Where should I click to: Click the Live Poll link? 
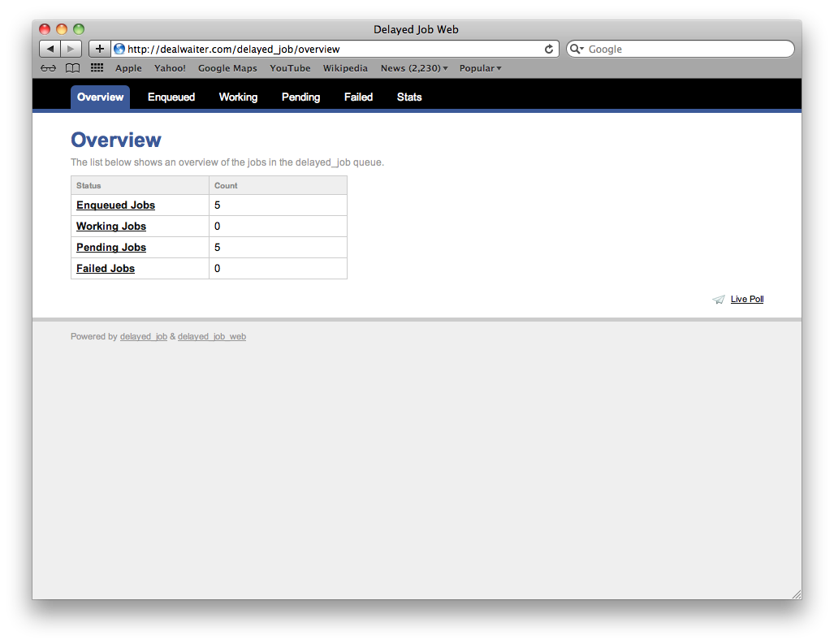coord(747,299)
